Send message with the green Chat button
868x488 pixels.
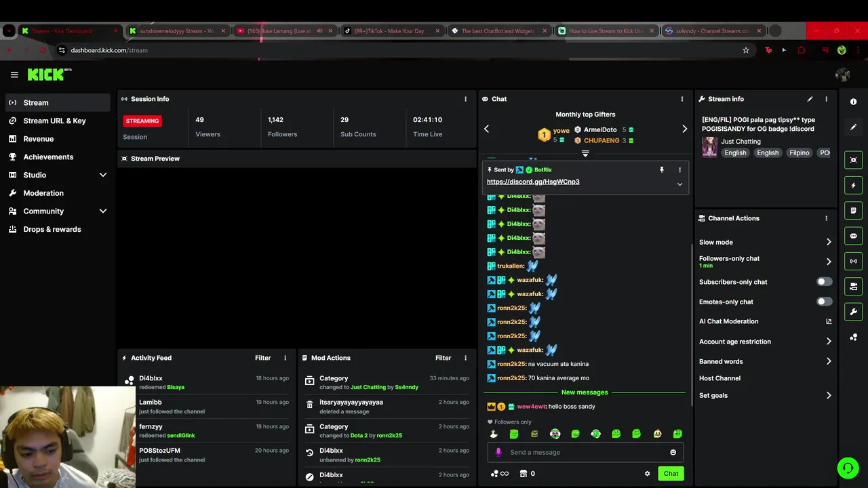pos(671,474)
